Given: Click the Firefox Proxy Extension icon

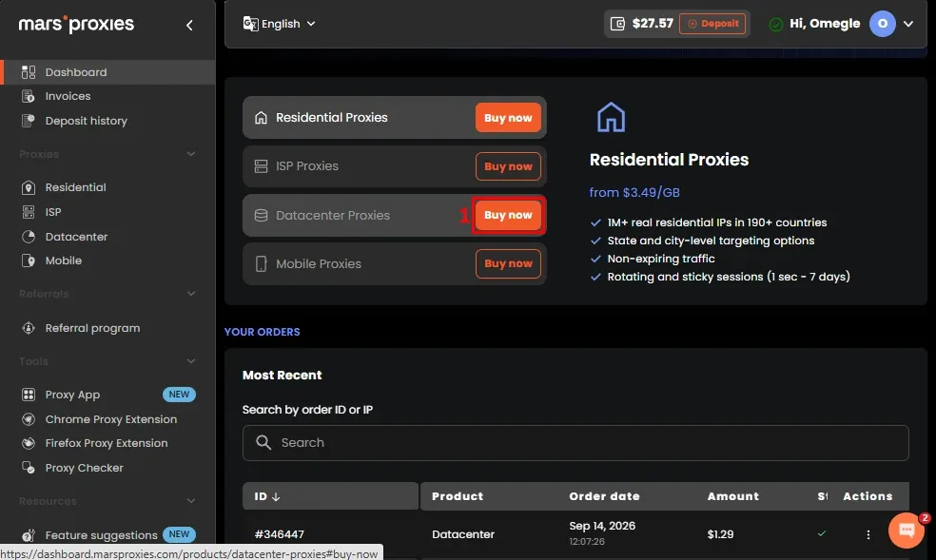Looking at the screenshot, I should [x=28, y=443].
